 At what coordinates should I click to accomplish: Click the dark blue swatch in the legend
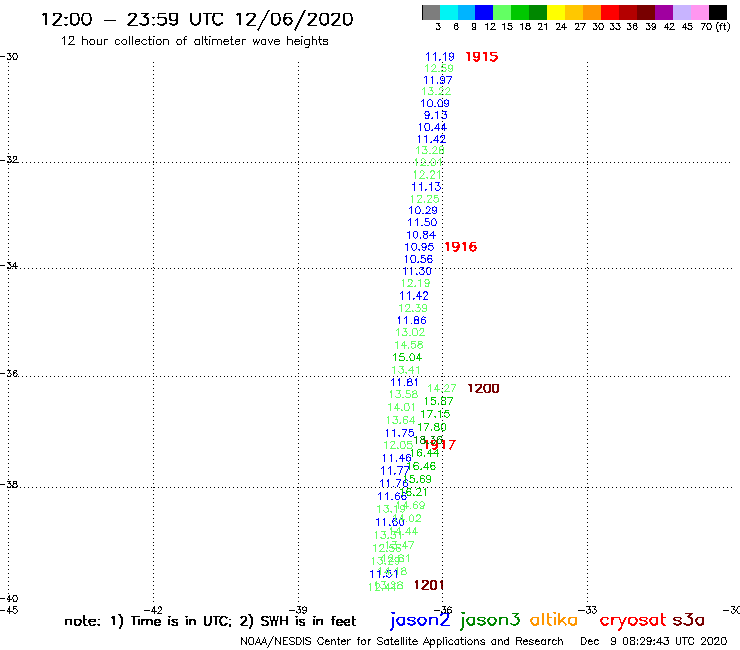pyautogui.click(x=484, y=12)
